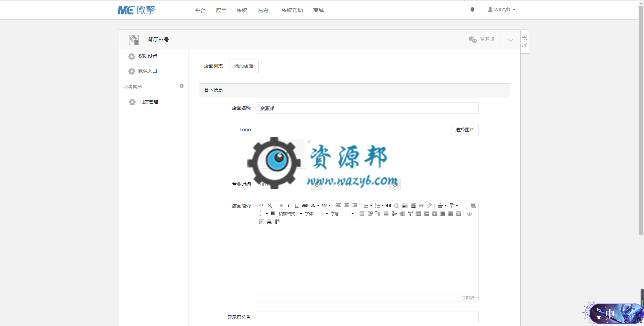Open highlight background color dropdown arrow
This screenshot has height=326, width=644.
[329, 205]
